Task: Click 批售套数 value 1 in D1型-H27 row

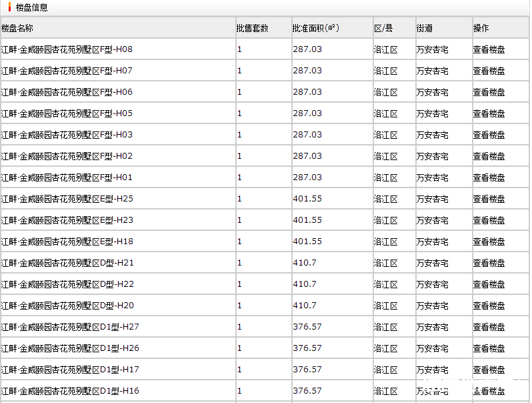Action: (x=239, y=327)
